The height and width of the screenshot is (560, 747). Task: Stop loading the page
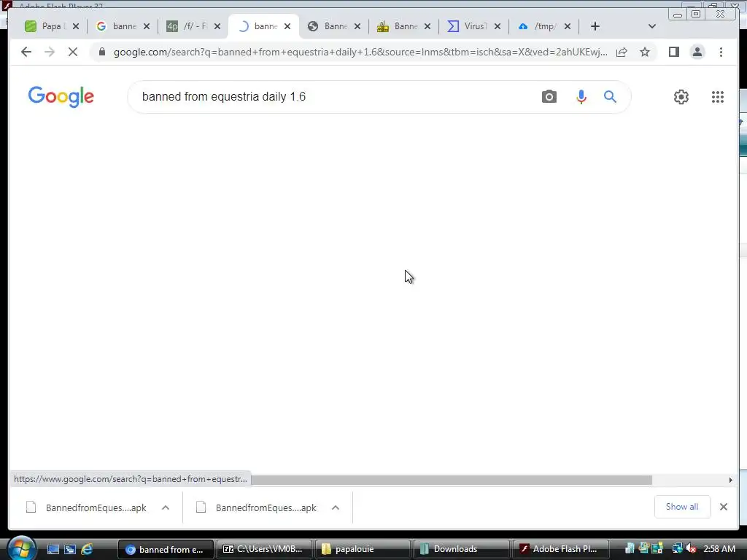(x=73, y=52)
